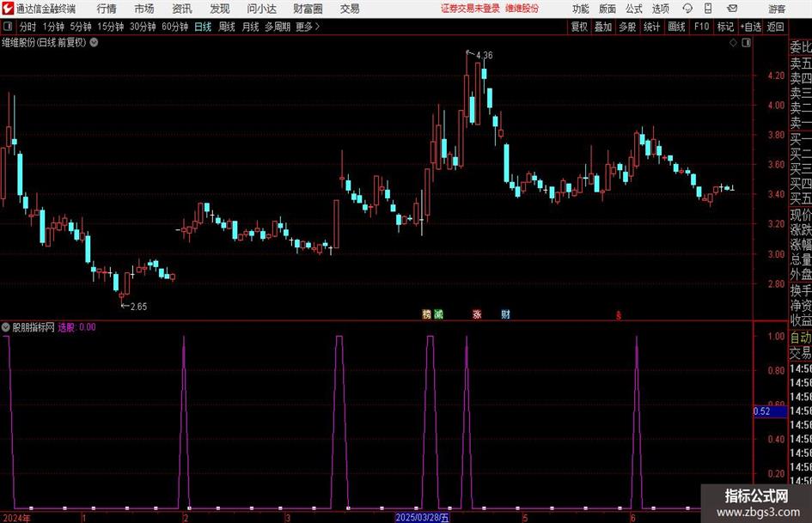Click the 返回 back button
Image resolution: width=812 pixels, height=523 pixels.
pyautogui.click(x=775, y=27)
